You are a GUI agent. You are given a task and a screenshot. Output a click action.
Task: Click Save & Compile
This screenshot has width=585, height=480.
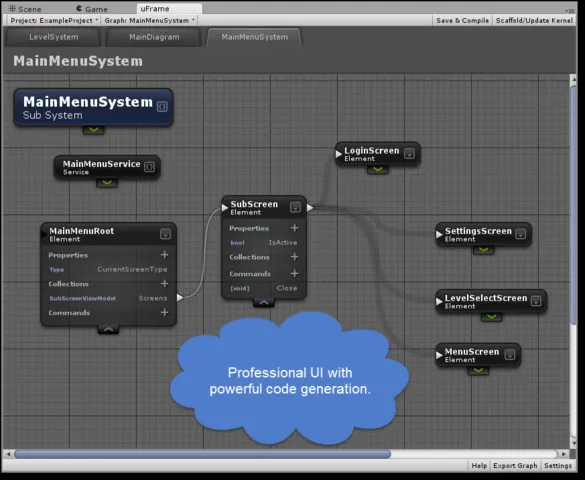pos(462,21)
